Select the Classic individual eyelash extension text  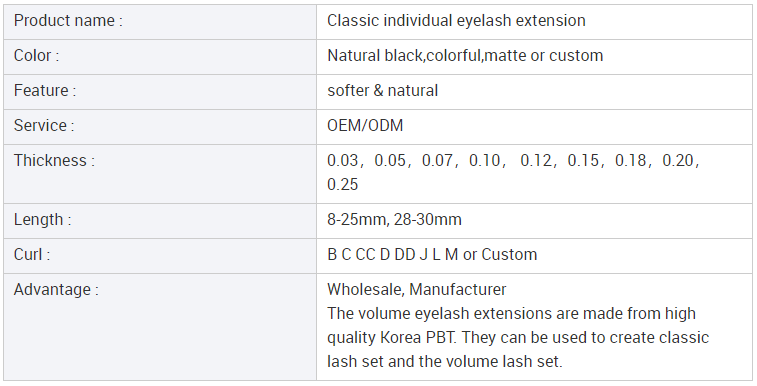coord(456,21)
